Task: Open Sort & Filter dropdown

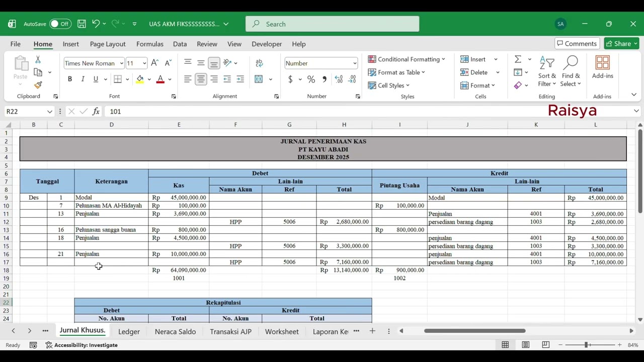Action: (547, 71)
